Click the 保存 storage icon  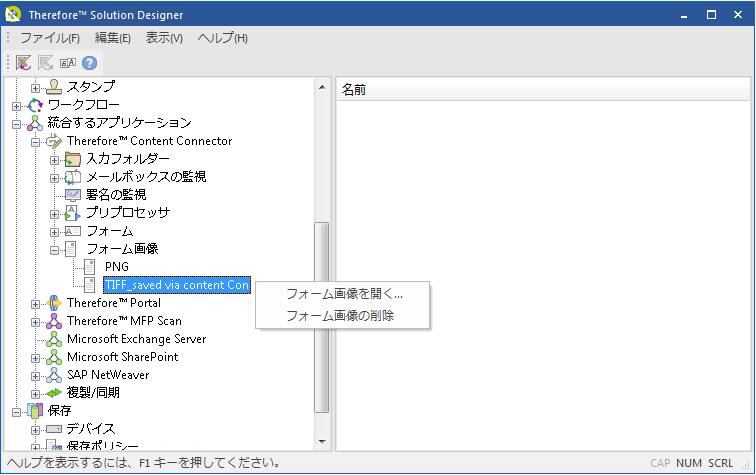[35, 411]
